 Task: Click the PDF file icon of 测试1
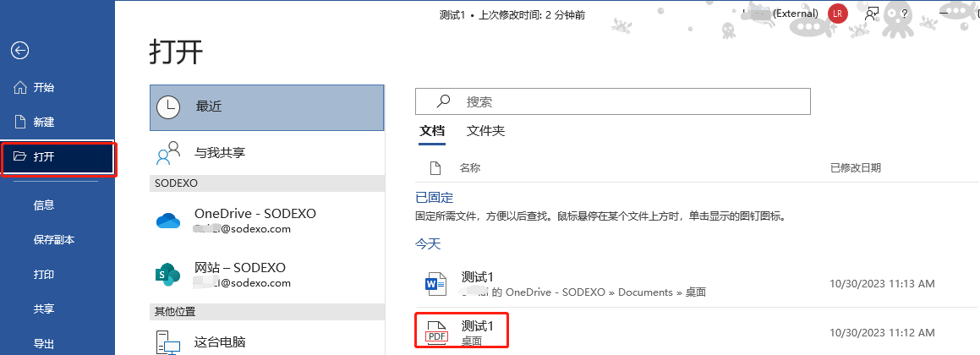click(436, 332)
